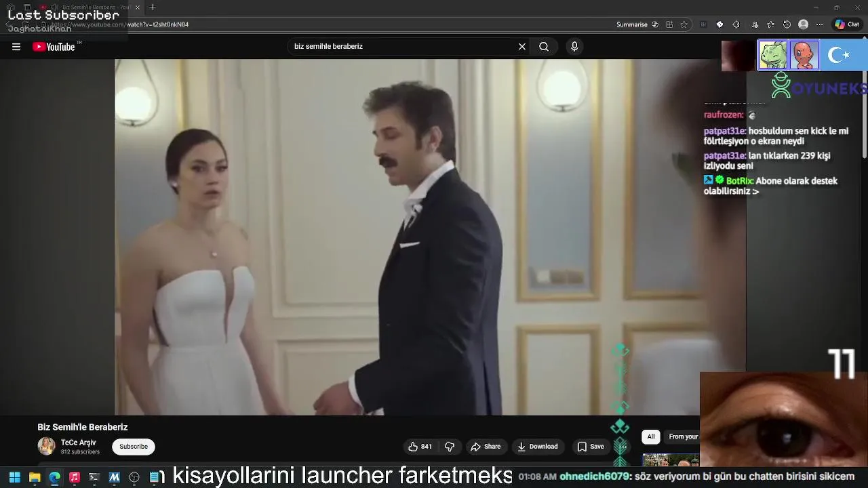Open the OBS-style circular icon on taskbar
This screenshot has width=868, height=488.
click(x=134, y=477)
